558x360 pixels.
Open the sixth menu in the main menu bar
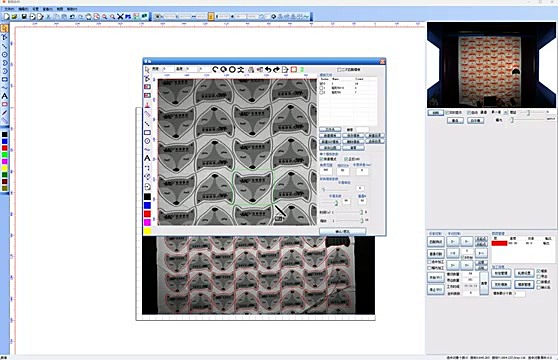(72, 9)
